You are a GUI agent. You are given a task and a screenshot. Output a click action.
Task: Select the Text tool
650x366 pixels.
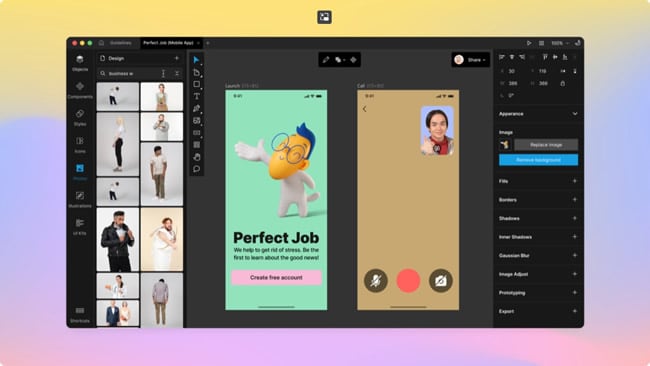[196, 96]
